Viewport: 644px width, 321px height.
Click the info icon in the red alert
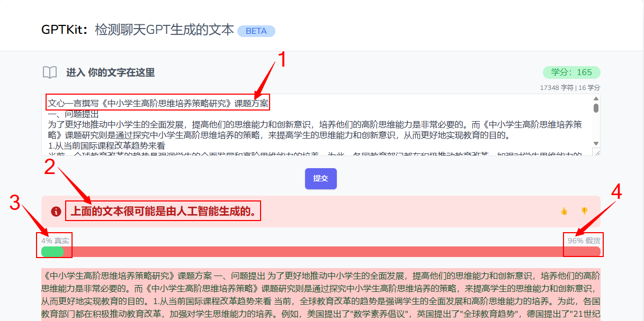click(56, 212)
